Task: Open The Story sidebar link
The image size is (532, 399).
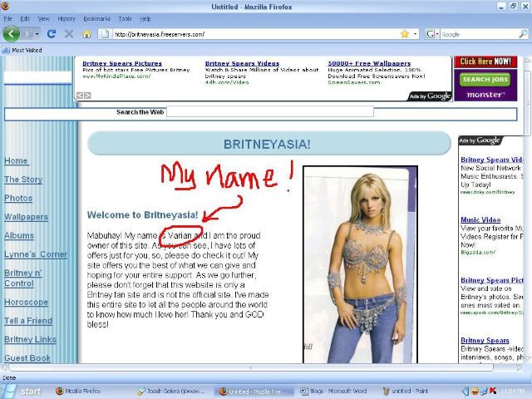Action: point(23,180)
